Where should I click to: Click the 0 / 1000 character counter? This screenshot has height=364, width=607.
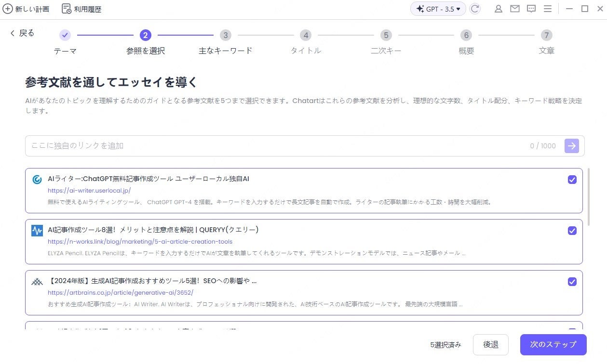tap(543, 146)
